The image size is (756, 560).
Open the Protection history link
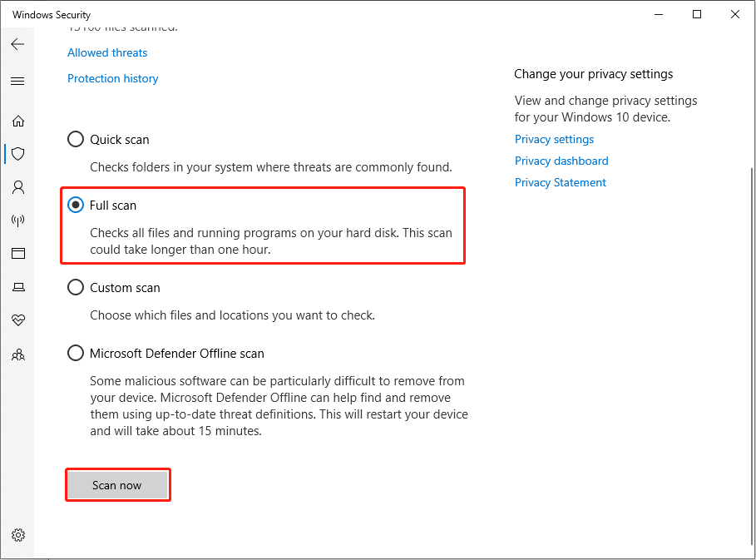pos(113,78)
